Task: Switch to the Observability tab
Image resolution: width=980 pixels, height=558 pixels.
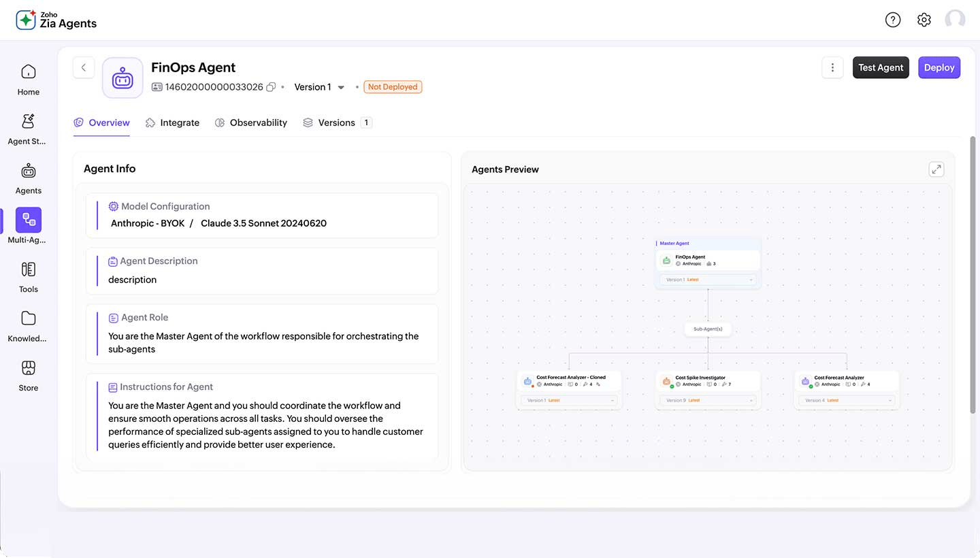Action: (x=251, y=122)
